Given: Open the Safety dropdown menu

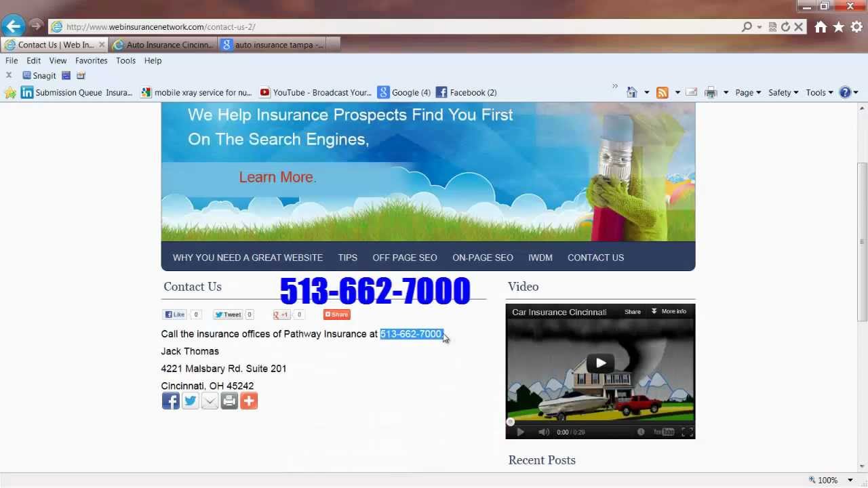Looking at the screenshot, I should [x=783, y=92].
